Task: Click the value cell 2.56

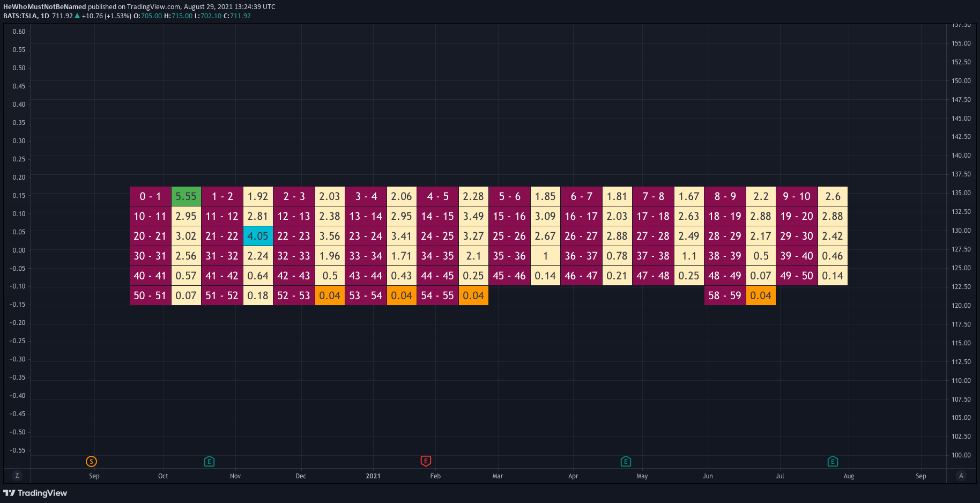Action: pos(186,256)
